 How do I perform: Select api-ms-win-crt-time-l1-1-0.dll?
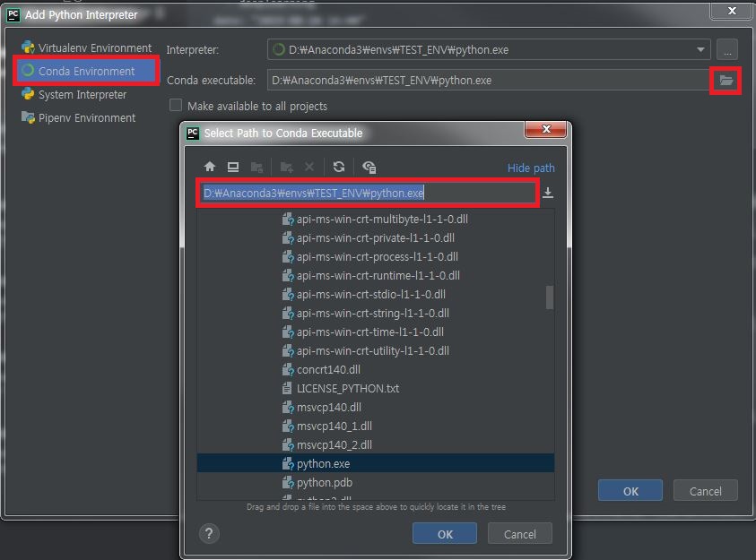369,332
